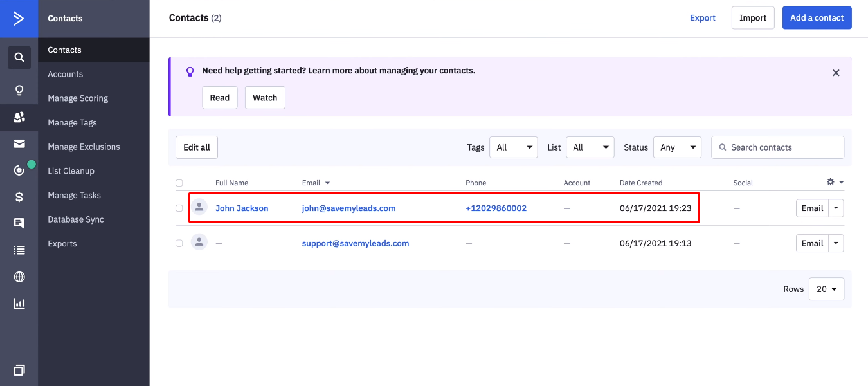The image size is (868, 386).
Task: Open the search icon in sidebar
Action: pos(19,57)
